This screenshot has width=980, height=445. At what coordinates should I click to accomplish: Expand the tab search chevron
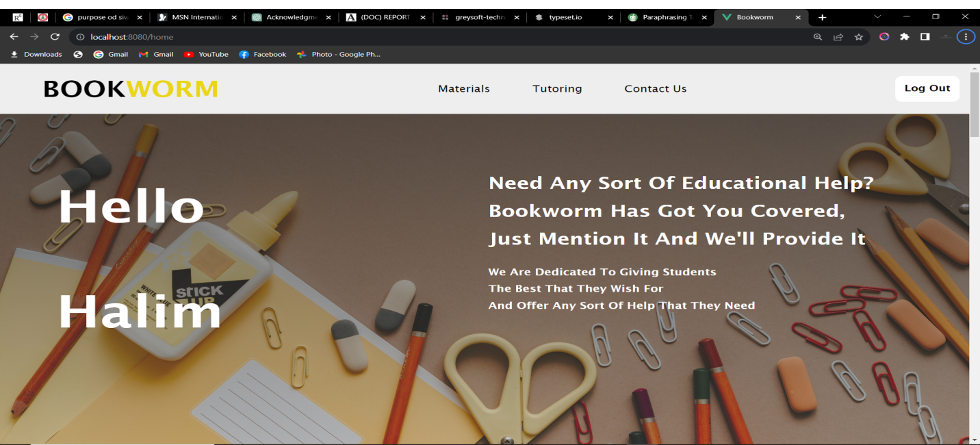[x=877, y=16]
